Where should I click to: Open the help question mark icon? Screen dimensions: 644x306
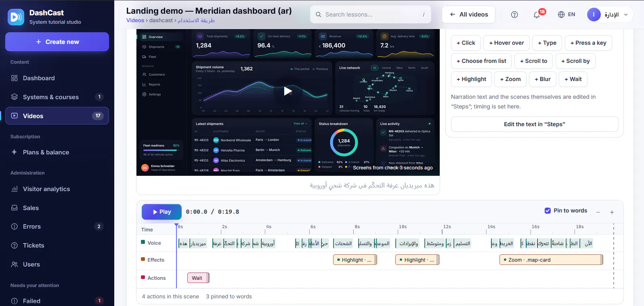click(x=514, y=15)
